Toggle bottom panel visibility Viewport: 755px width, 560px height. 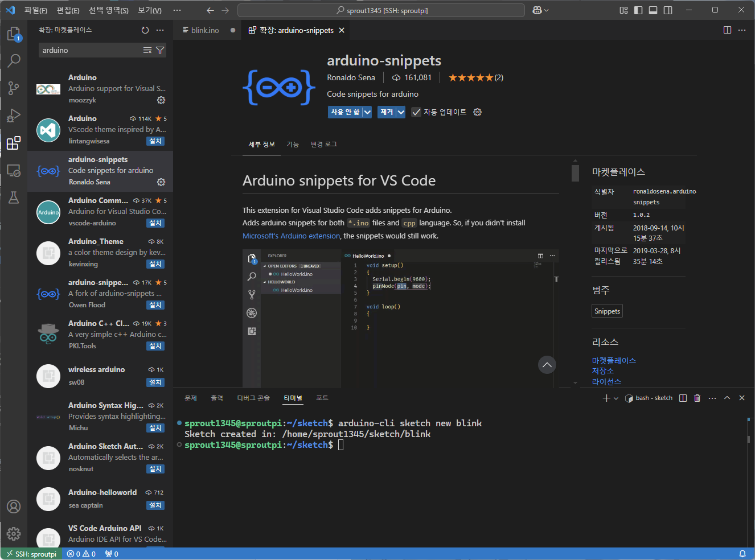point(653,10)
